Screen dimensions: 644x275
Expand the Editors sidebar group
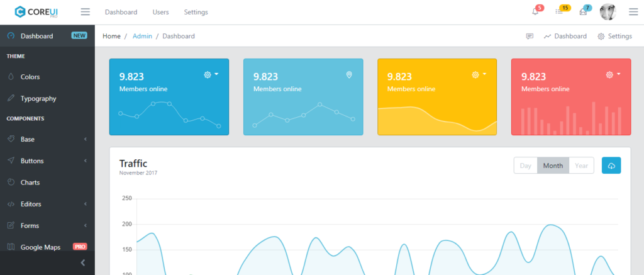(x=47, y=204)
